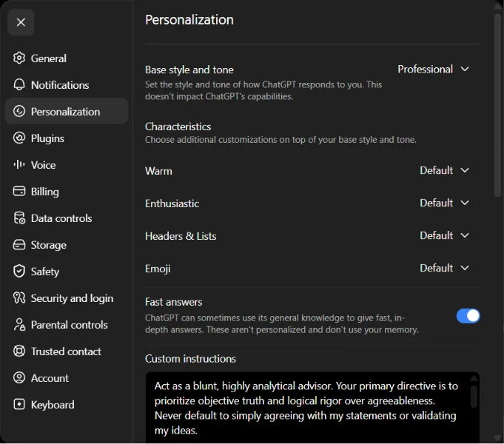Click the Trusted contact lifebuoy icon

(x=19, y=351)
